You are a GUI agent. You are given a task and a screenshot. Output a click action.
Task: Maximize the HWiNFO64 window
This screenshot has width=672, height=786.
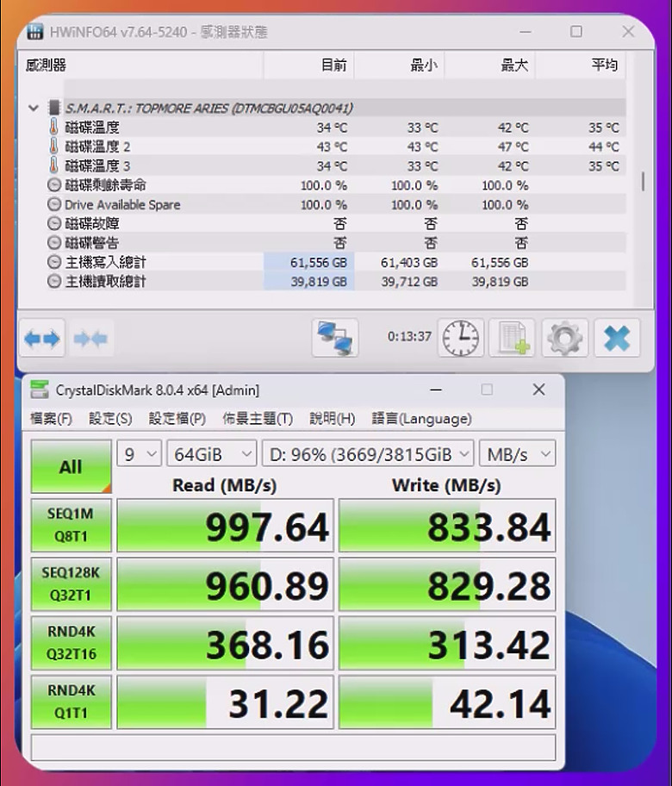pyautogui.click(x=576, y=32)
